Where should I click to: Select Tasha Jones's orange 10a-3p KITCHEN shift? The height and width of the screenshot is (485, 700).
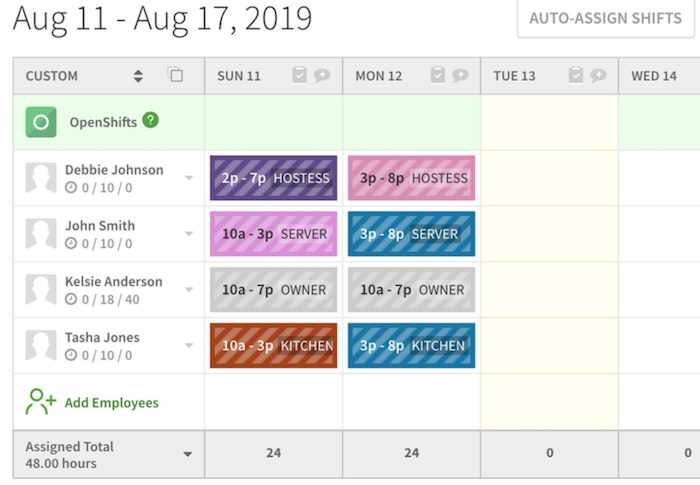click(x=274, y=345)
